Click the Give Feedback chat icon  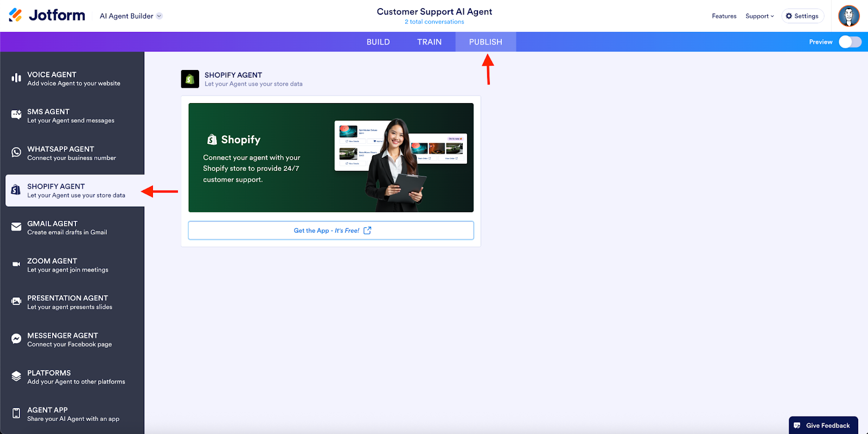(797, 426)
